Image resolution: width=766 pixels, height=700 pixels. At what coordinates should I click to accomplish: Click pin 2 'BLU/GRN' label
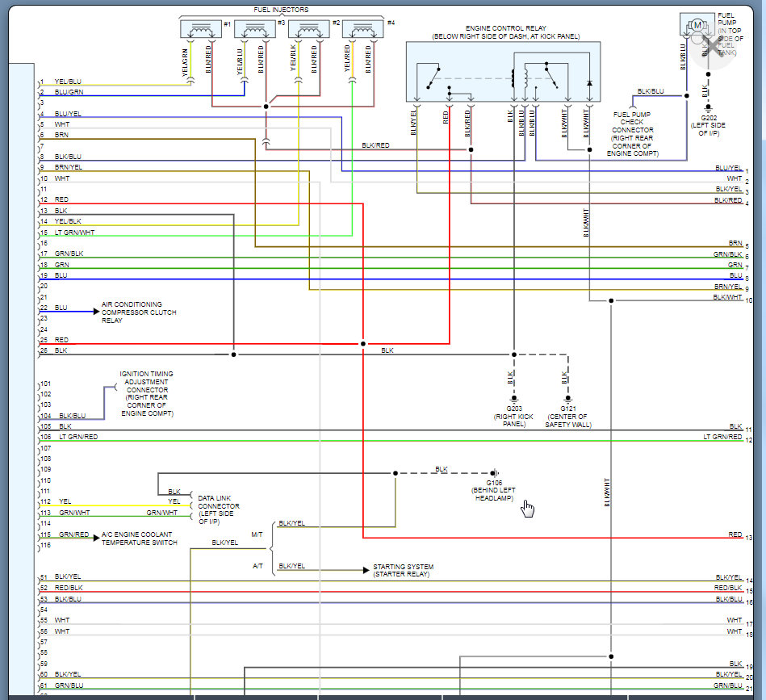pyautogui.click(x=69, y=92)
